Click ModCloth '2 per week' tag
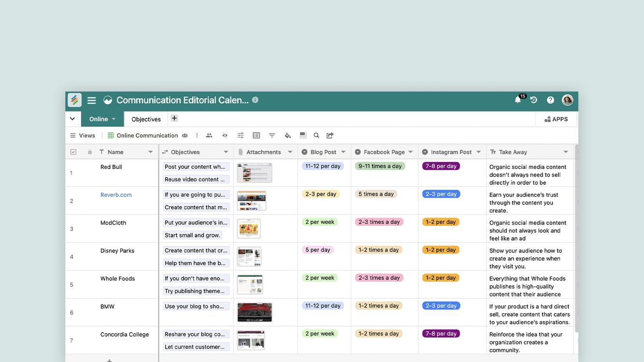This screenshot has height=362, width=644. 320,222
